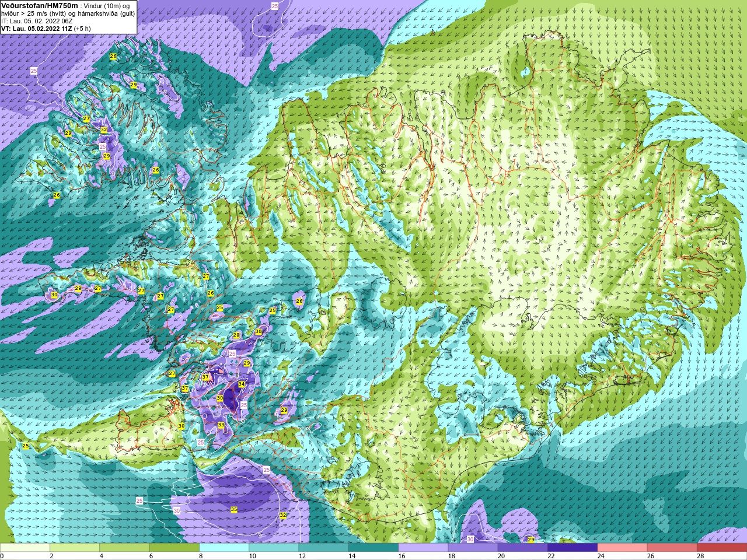Viewport: 747px width, 560px height.
Task: Click the yellow gust label '33'
Action: (221, 425)
